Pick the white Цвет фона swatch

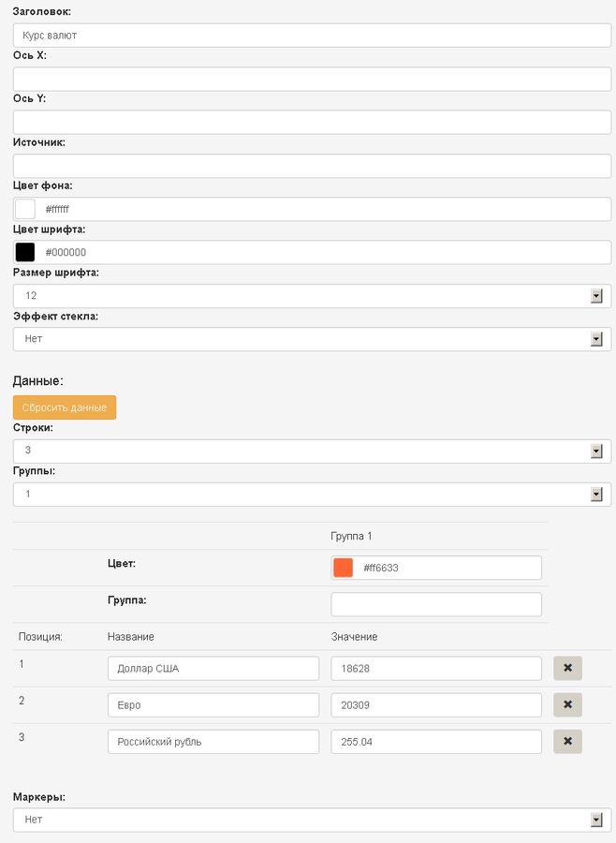click(25, 209)
